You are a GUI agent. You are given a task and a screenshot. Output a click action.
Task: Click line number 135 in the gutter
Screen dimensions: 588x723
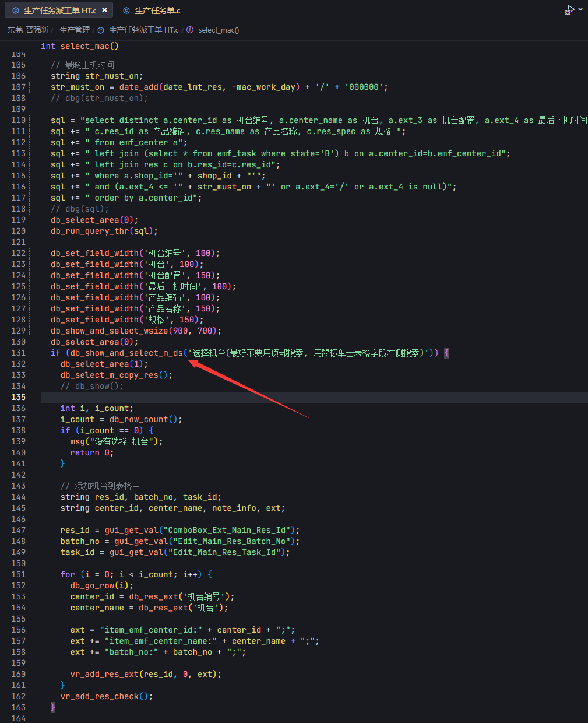(x=19, y=397)
